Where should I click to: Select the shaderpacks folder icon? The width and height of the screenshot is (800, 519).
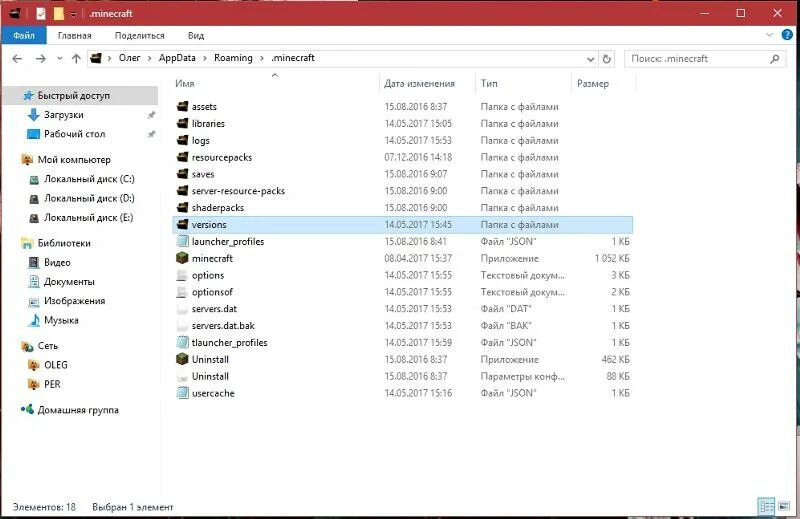pos(182,207)
